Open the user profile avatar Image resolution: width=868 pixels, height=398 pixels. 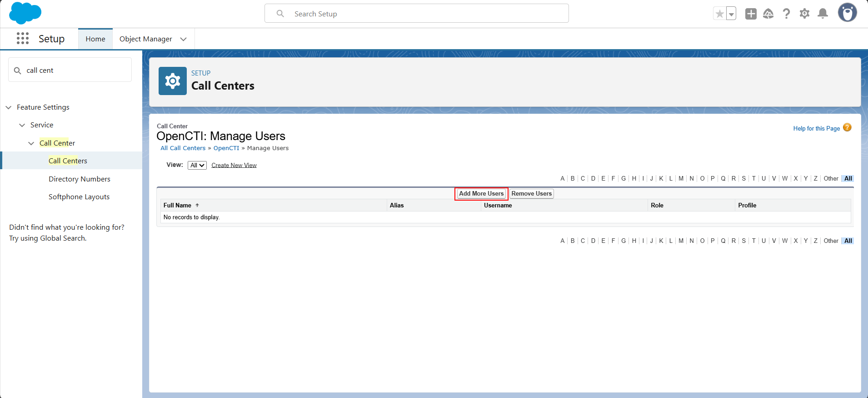[847, 13]
